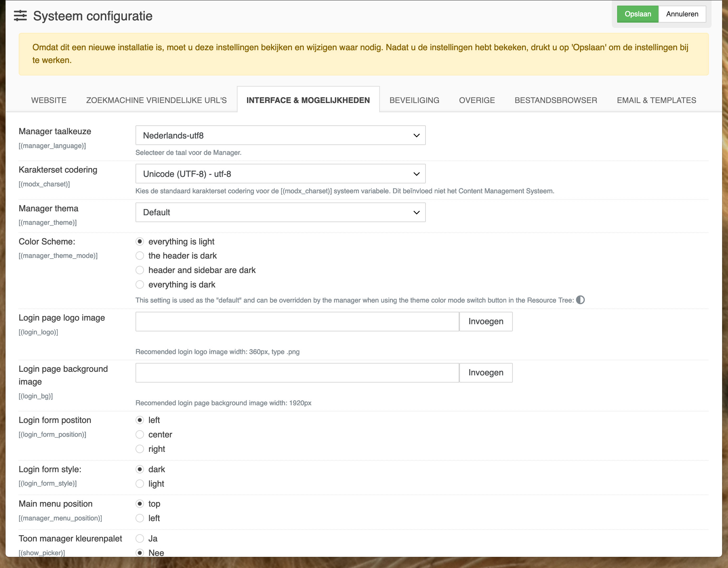Open the Karakterset codering dropdown
Viewport: 728px width, 568px height.
[280, 174]
